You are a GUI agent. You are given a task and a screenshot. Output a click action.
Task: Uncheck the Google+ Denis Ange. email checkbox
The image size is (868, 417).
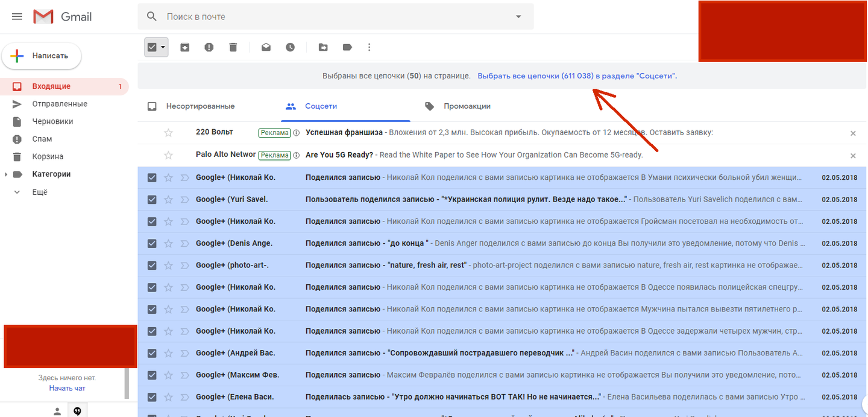pyautogui.click(x=152, y=244)
